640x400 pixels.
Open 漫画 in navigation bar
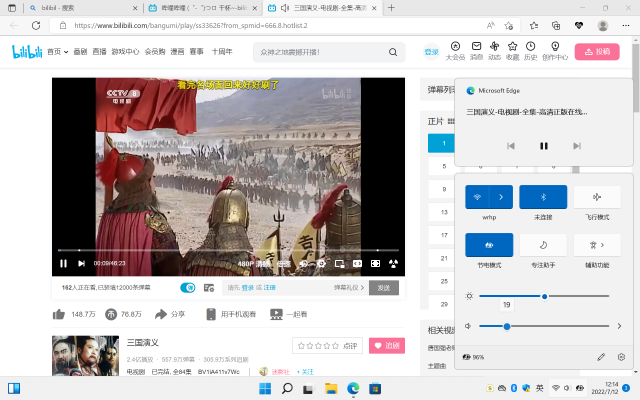tap(177, 52)
